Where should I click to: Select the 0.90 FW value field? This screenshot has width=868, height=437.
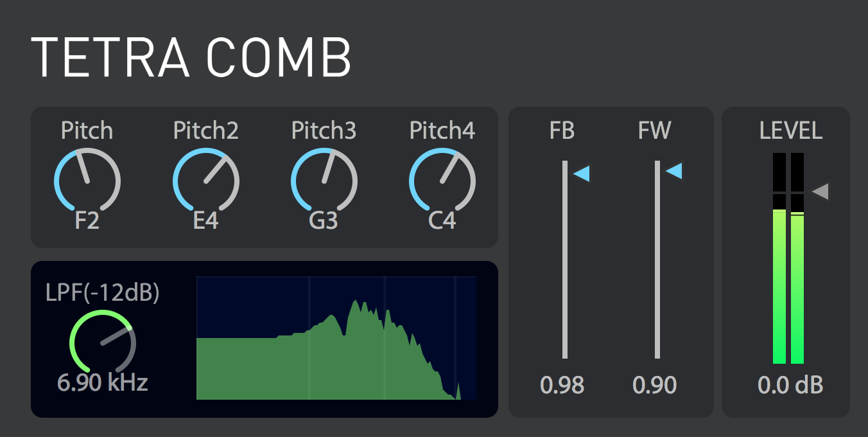tap(655, 385)
